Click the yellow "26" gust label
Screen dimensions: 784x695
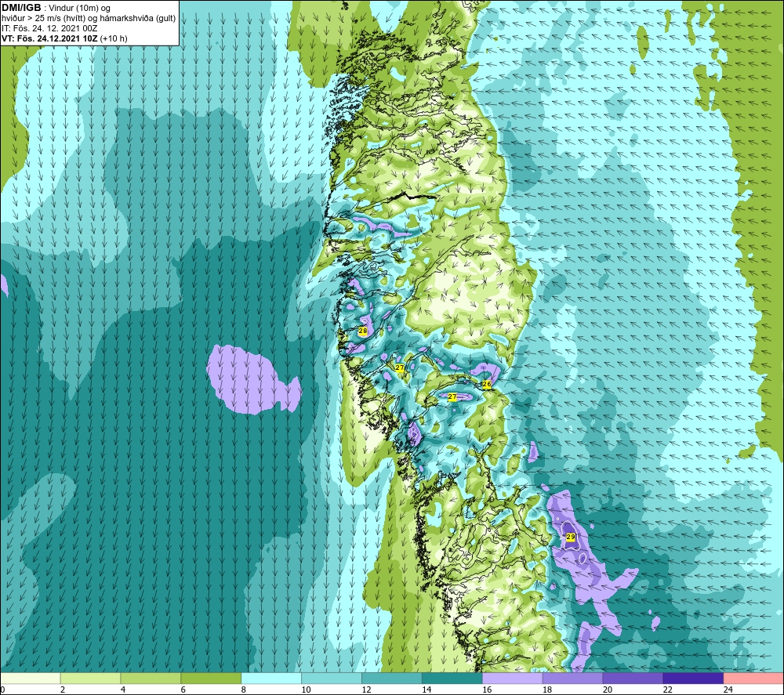(487, 384)
